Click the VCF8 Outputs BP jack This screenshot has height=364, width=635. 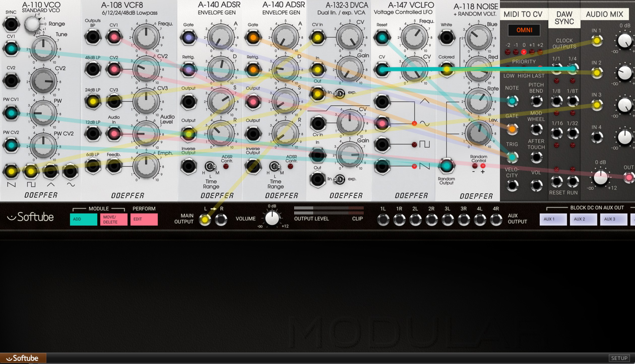coord(93,37)
